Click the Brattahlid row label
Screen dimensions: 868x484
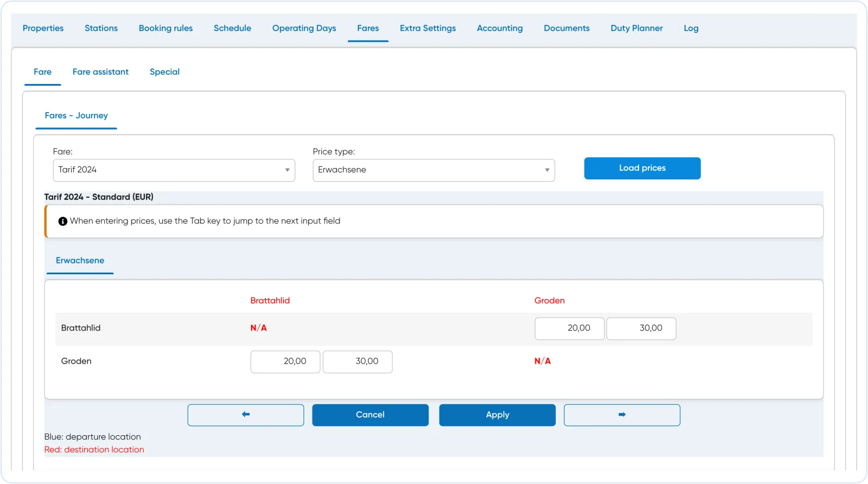point(81,328)
